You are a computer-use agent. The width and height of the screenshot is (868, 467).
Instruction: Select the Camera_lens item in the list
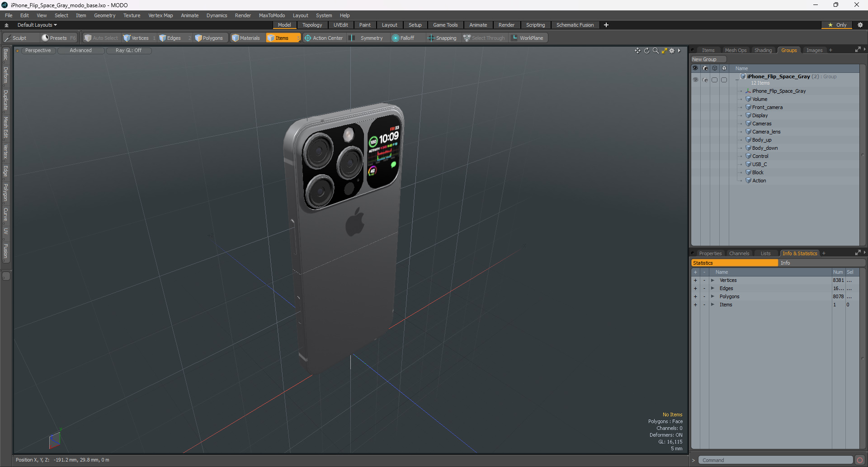tap(766, 132)
